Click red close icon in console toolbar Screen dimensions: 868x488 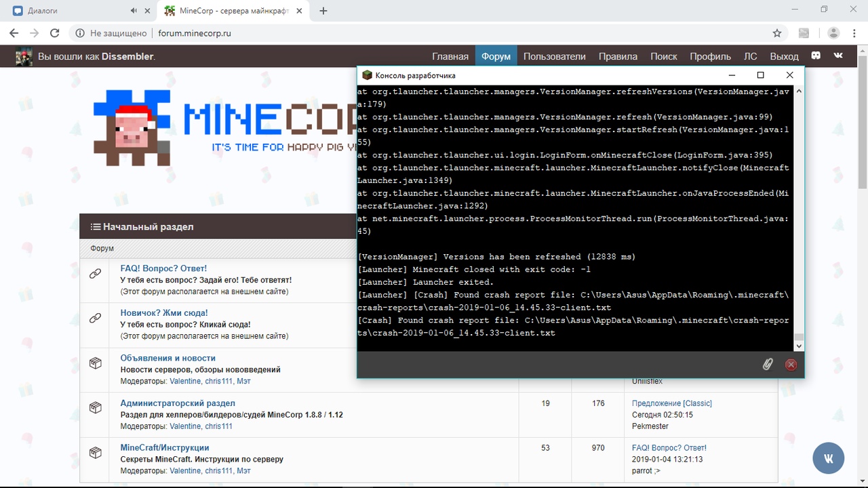791,365
